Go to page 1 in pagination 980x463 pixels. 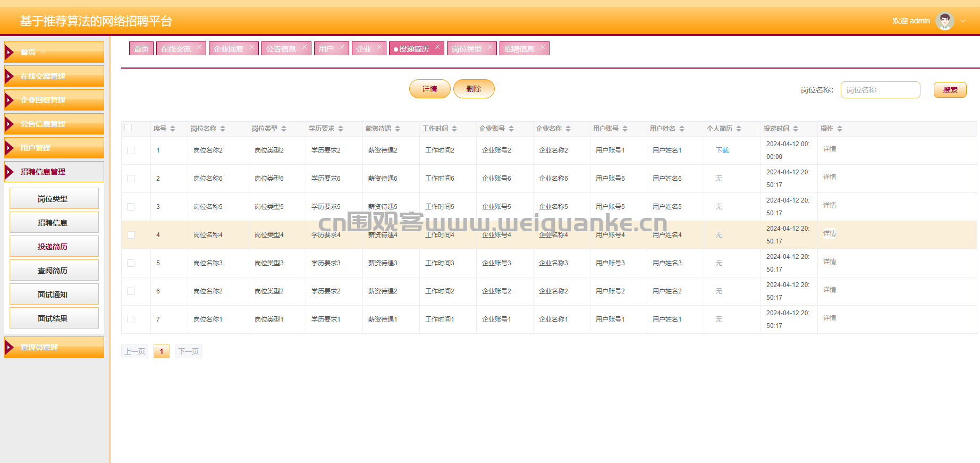point(162,351)
